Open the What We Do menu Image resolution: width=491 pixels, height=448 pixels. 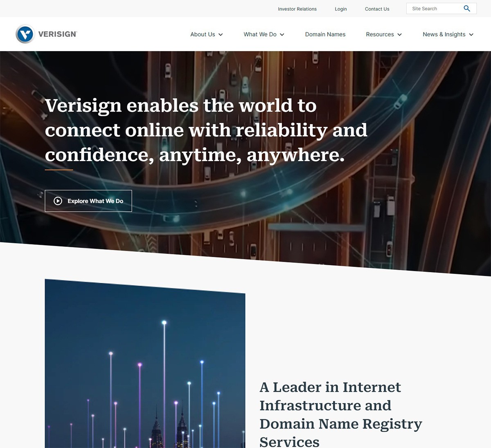[x=260, y=34]
